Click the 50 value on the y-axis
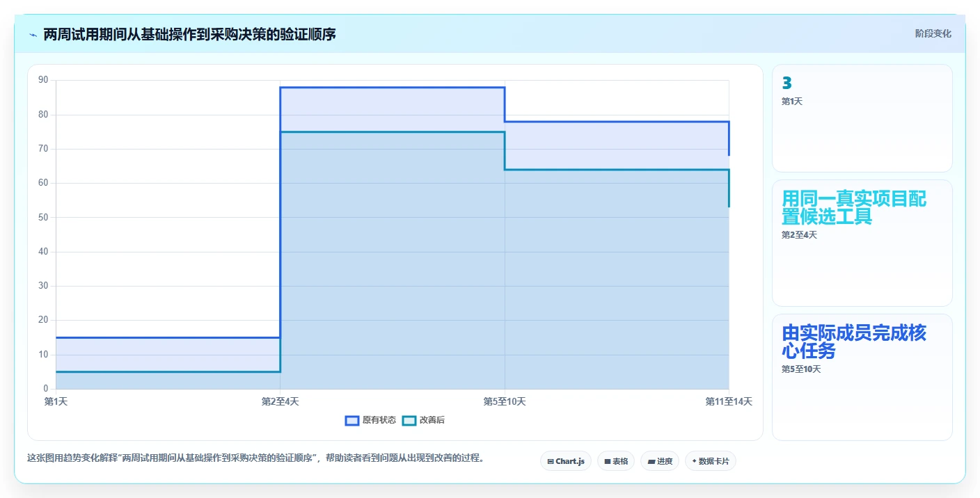 [43, 217]
